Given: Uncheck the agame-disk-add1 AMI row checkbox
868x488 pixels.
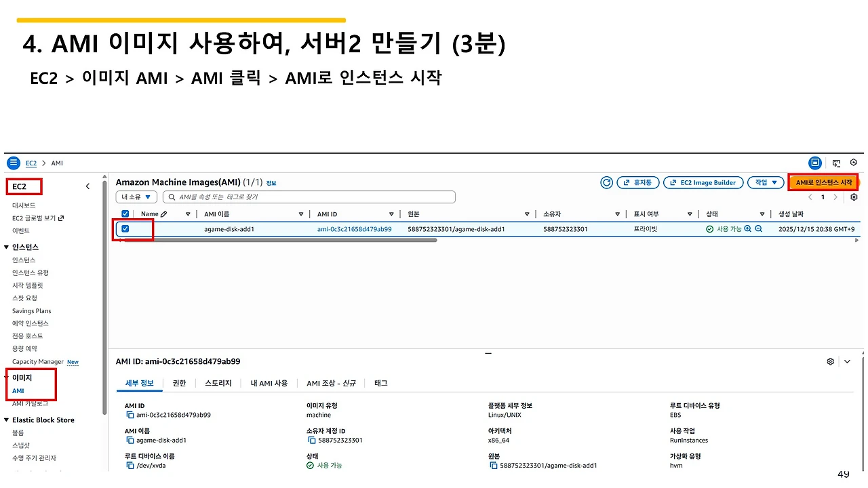Looking at the screenshot, I should [x=125, y=229].
